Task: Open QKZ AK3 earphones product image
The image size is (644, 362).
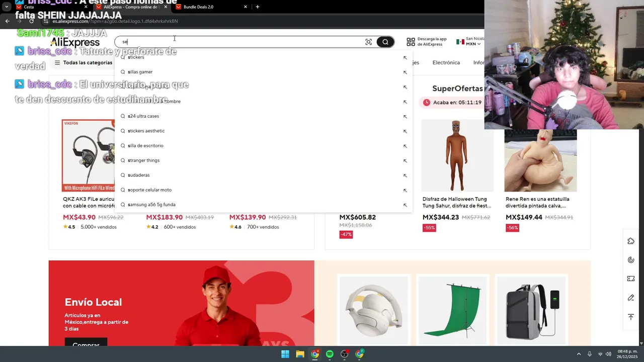Action: click(x=89, y=155)
